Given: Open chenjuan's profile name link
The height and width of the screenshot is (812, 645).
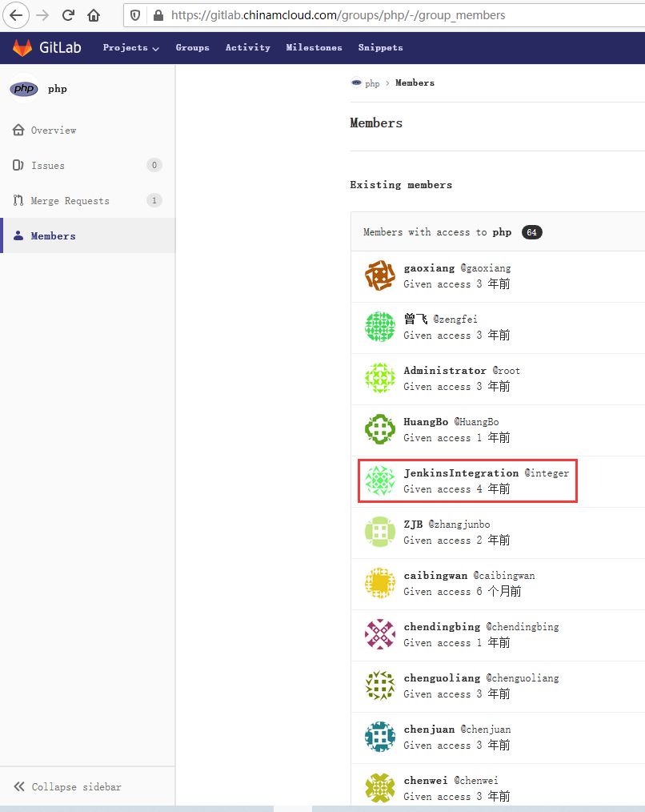Looking at the screenshot, I should coord(429,730).
